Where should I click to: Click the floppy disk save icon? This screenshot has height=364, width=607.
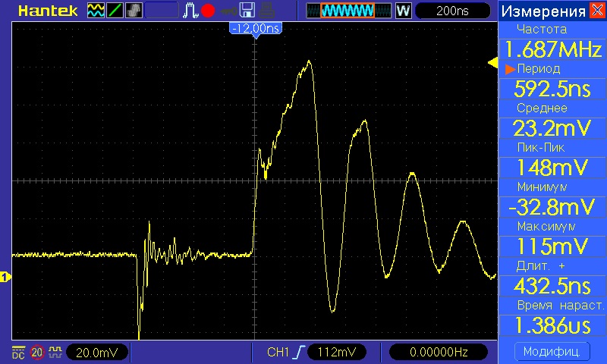tap(246, 11)
